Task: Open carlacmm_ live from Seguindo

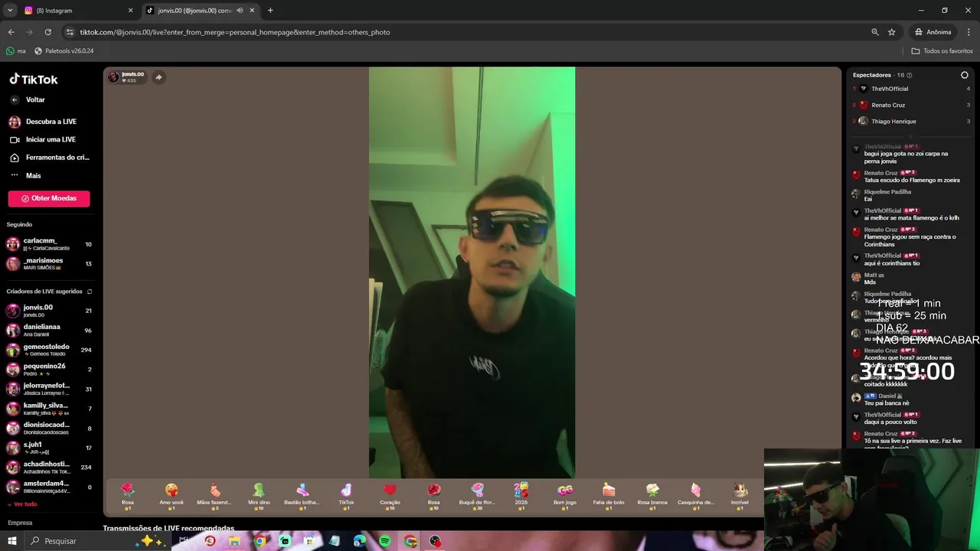Action: 49,244
